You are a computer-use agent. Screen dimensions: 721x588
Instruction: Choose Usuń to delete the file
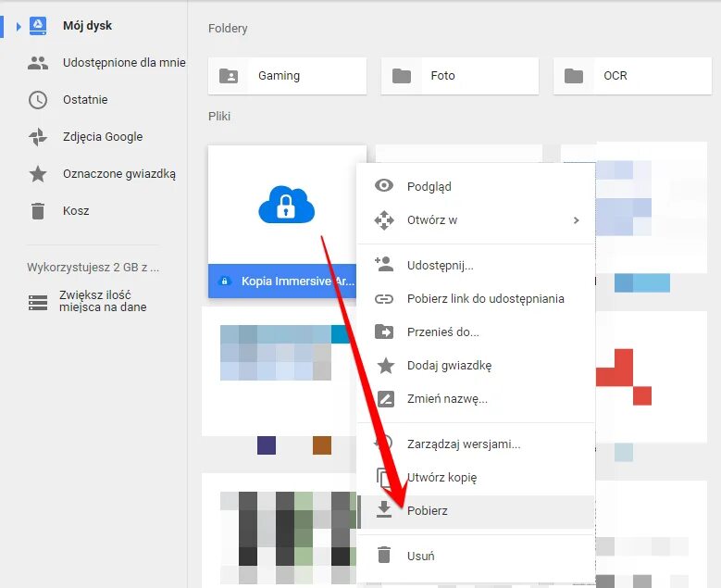[476, 556]
